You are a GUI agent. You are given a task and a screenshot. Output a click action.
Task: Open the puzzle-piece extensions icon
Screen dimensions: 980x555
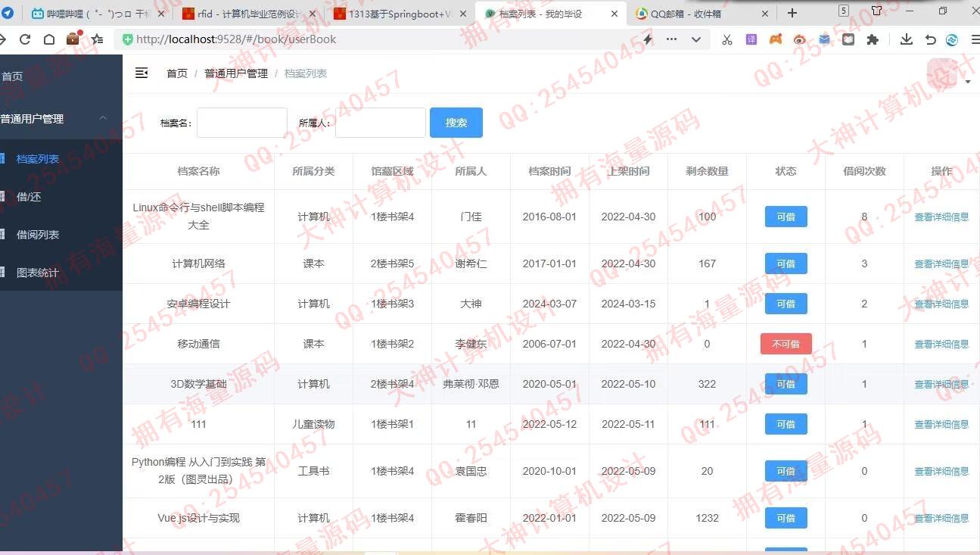coord(873,39)
